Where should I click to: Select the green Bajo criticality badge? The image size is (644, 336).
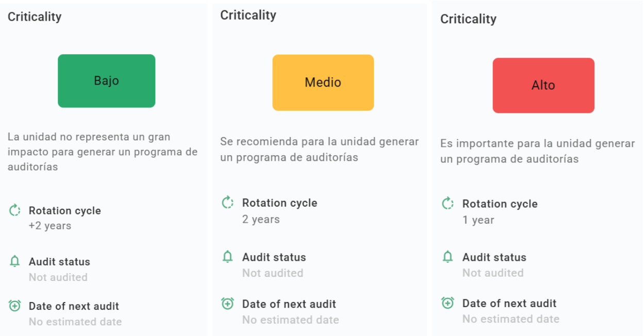click(x=106, y=81)
